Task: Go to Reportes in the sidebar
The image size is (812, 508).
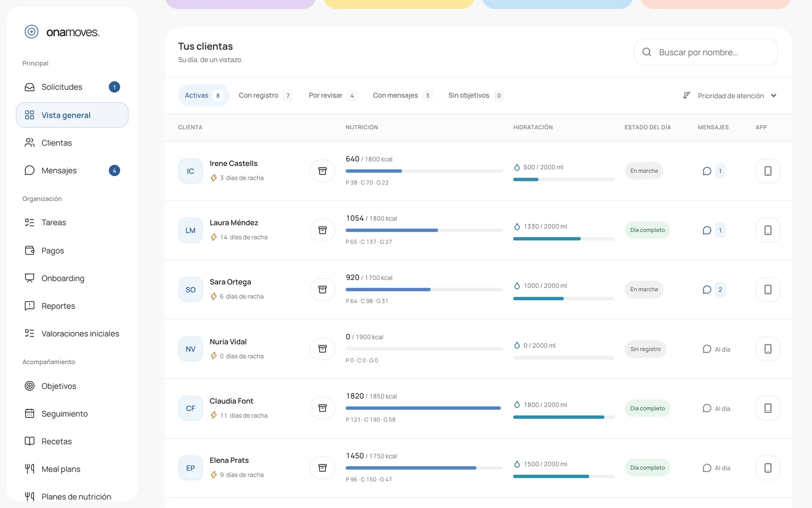Action: (72, 306)
